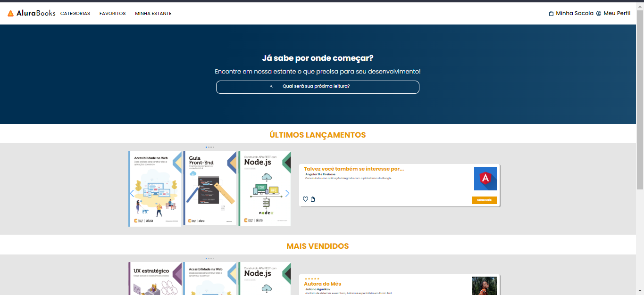Click the MAIS VENDIDOS section heading
The image size is (644, 295).
tap(318, 246)
